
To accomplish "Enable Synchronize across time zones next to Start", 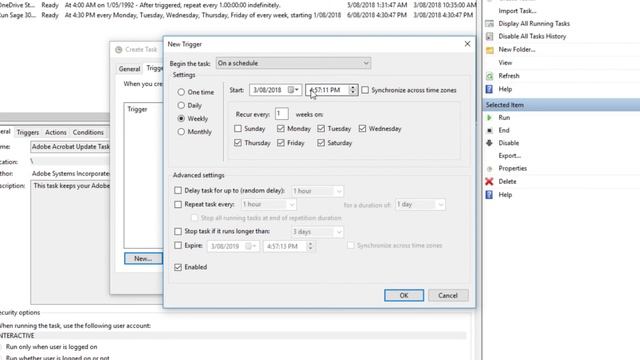I will (365, 90).
